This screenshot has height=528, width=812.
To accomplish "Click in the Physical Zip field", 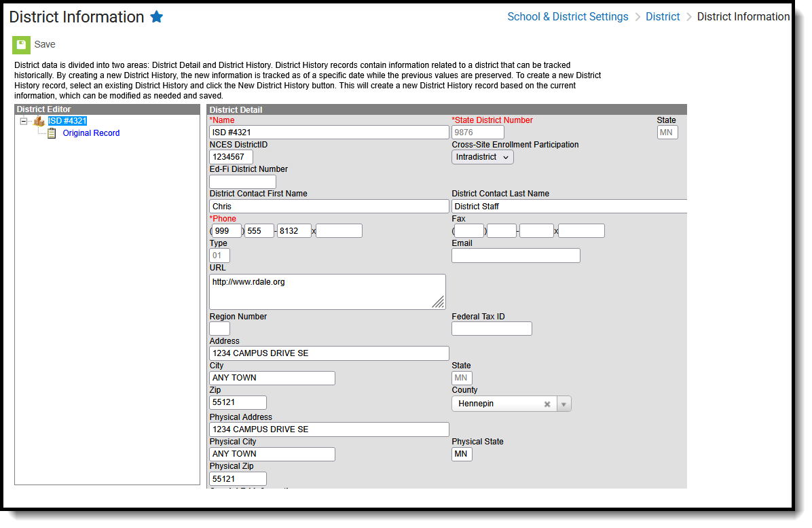I will (x=238, y=479).
